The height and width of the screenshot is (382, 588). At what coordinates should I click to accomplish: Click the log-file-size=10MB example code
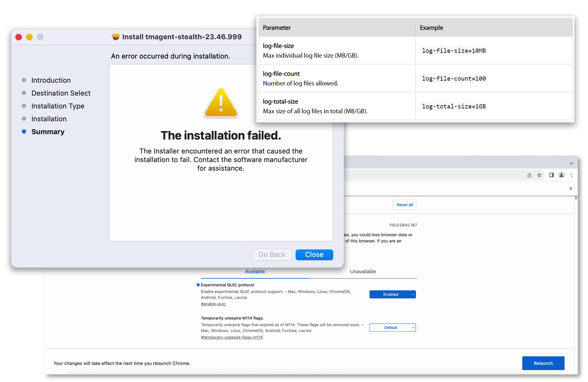coord(454,51)
